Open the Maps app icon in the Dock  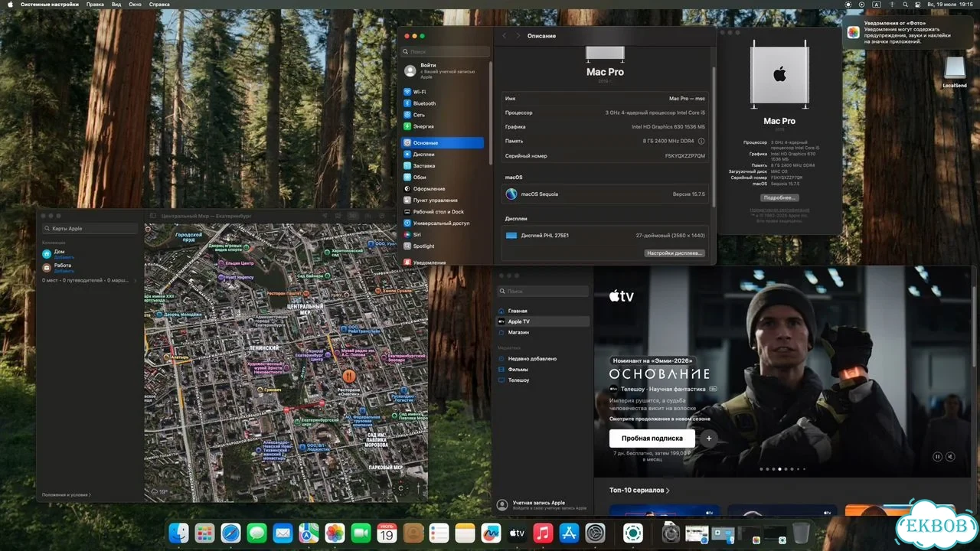coord(309,533)
